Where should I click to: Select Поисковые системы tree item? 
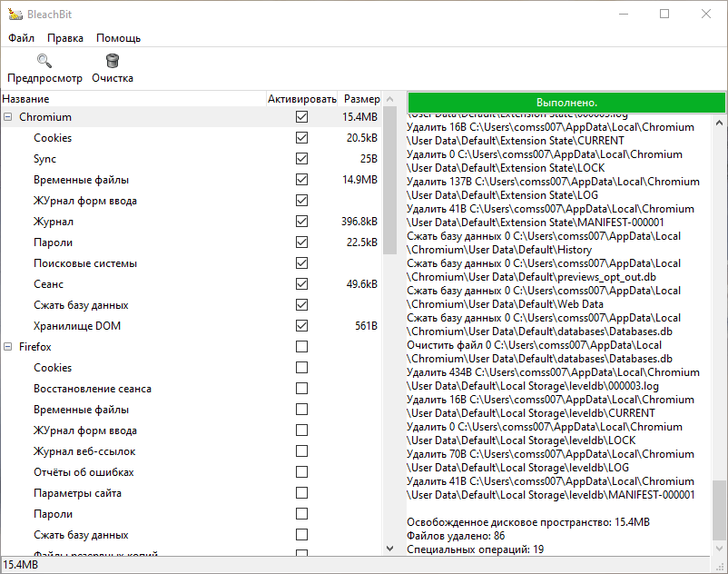[85, 263]
